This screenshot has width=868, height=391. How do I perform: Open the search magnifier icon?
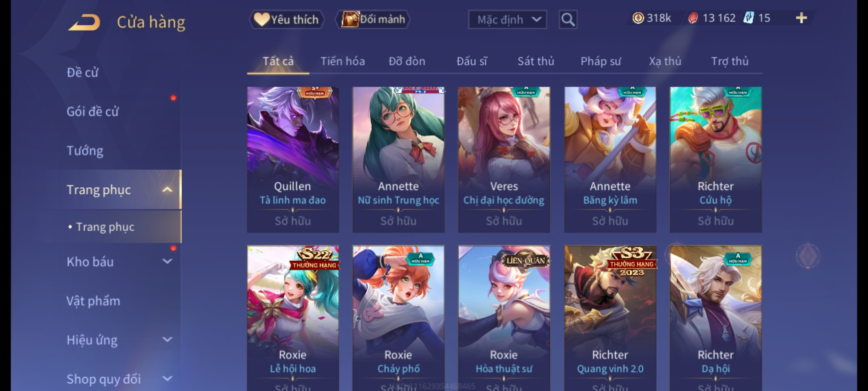point(568,20)
